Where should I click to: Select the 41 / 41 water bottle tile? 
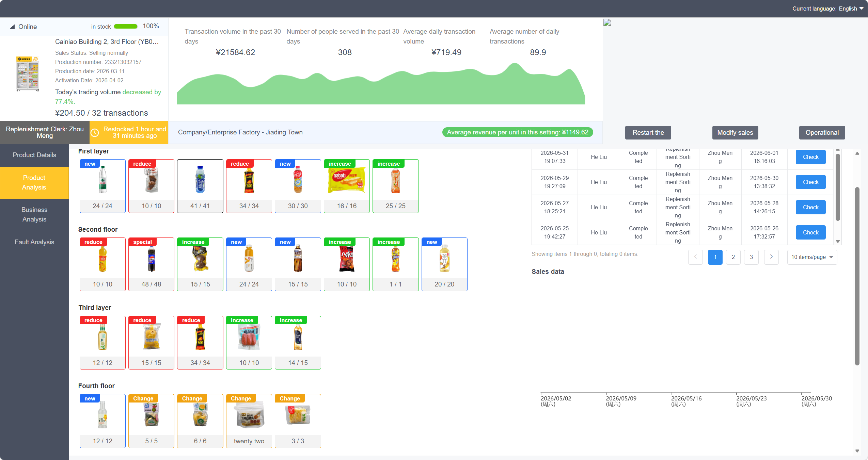[x=200, y=186]
